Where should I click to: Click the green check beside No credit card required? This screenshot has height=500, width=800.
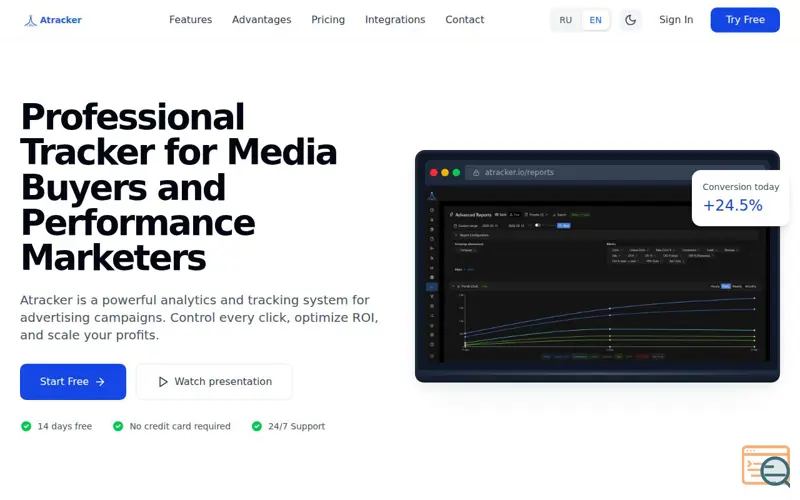[x=118, y=426]
